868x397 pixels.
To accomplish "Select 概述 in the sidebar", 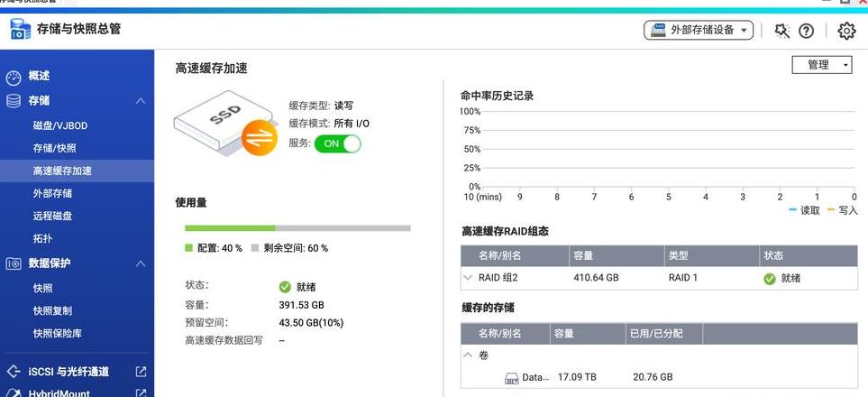I will pyautogui.click(x=39, y=76).
